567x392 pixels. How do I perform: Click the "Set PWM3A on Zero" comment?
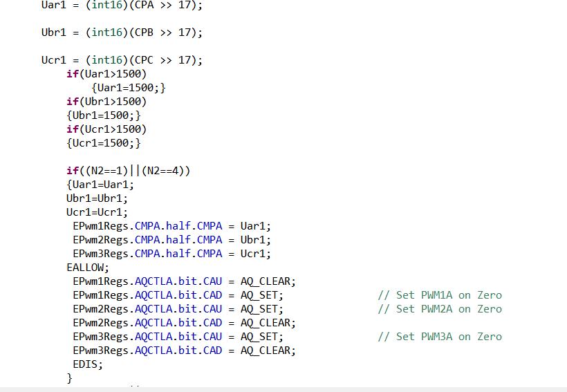click(x=440, y=337)
